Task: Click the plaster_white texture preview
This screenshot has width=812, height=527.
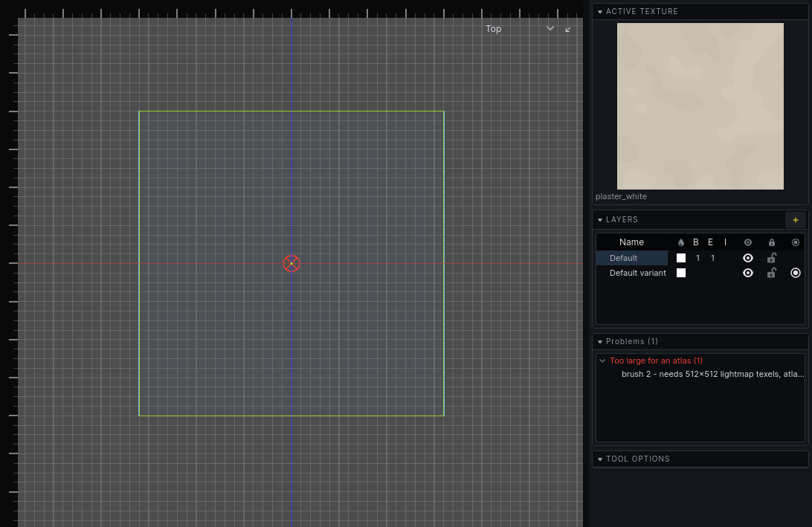Action: (700, 106)
